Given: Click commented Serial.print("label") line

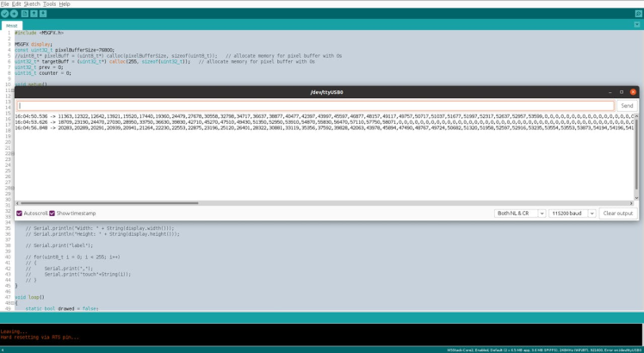Looking at the screenshot, I should [59, 245].
